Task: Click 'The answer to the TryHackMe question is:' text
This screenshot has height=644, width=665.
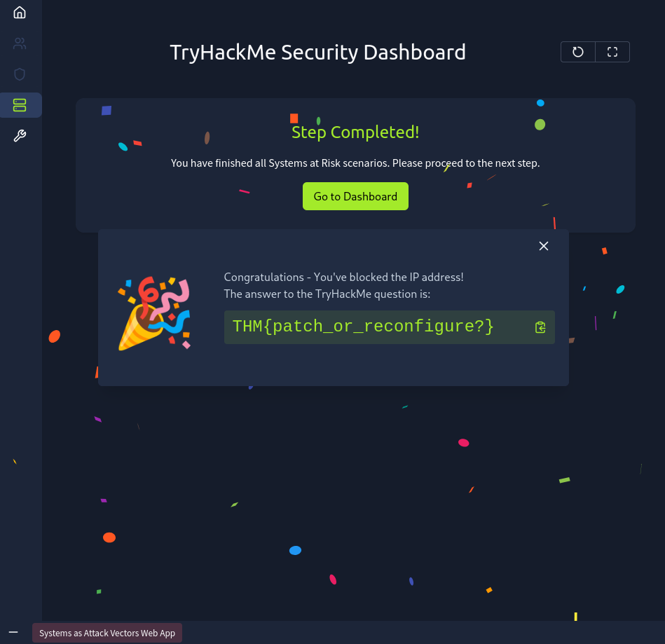Action: click(327, 294)
